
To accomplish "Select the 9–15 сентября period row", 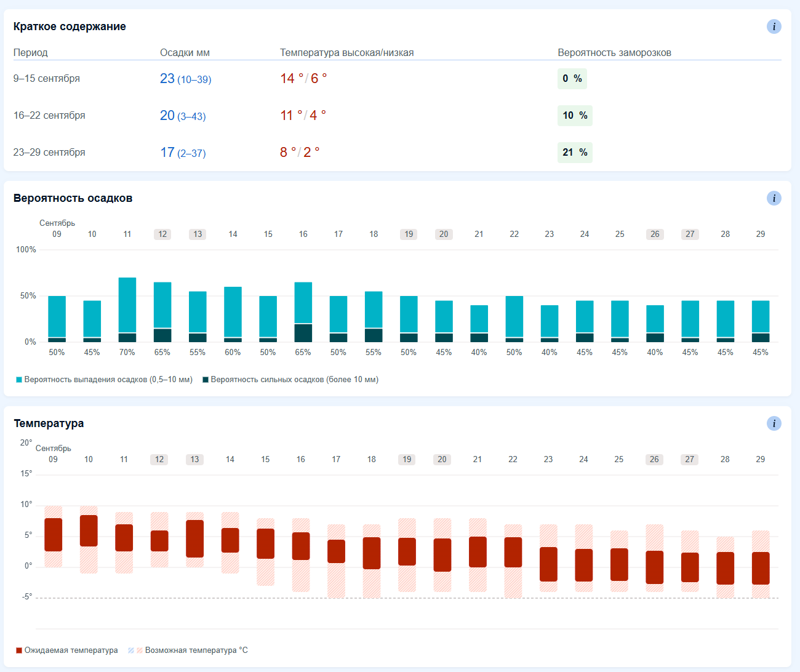I will (398, 79).
